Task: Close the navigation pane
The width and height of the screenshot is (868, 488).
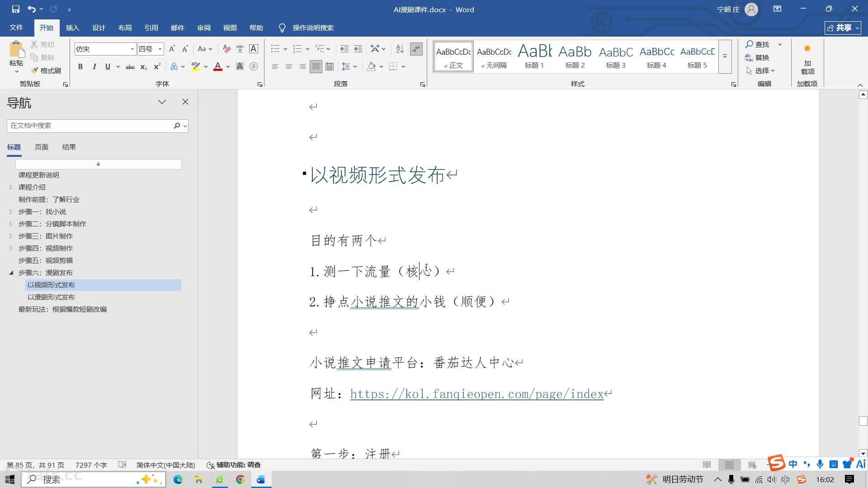Action: (185, 102)
